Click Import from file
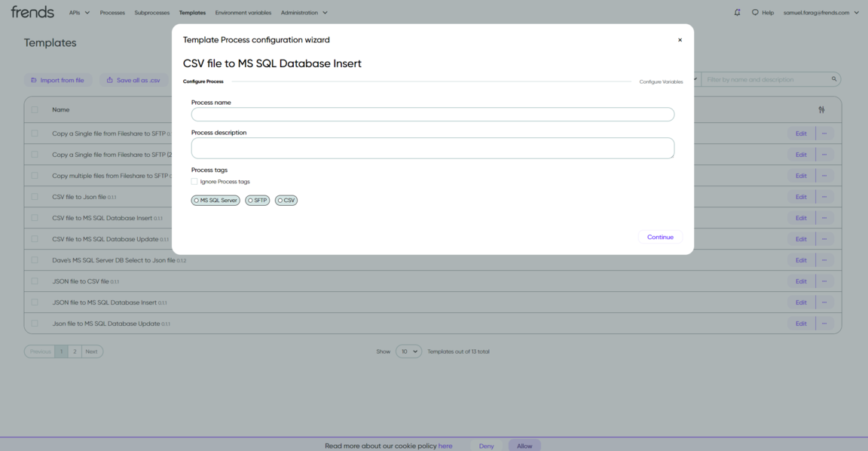The height and width of the screenshot is (451, 868). (57, 81)
